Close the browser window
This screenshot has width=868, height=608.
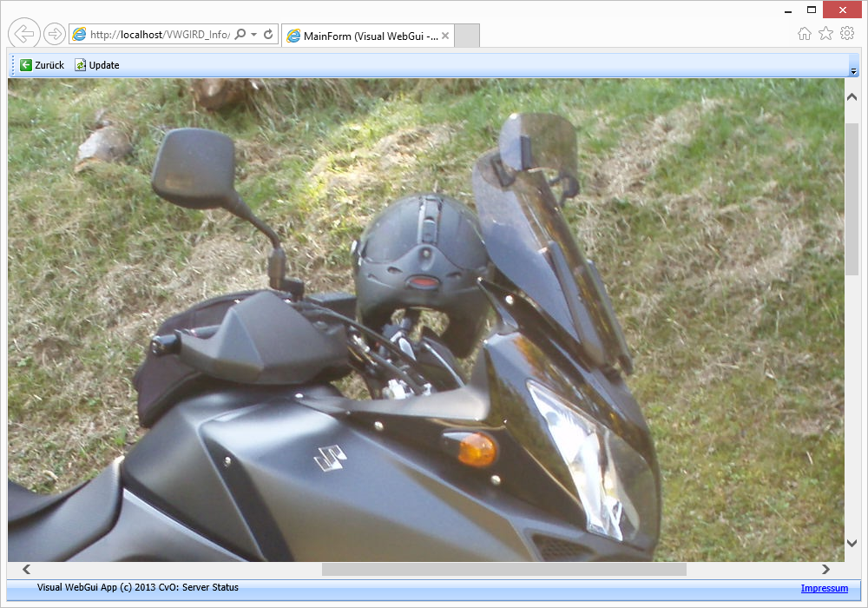(x=843, y=10)
